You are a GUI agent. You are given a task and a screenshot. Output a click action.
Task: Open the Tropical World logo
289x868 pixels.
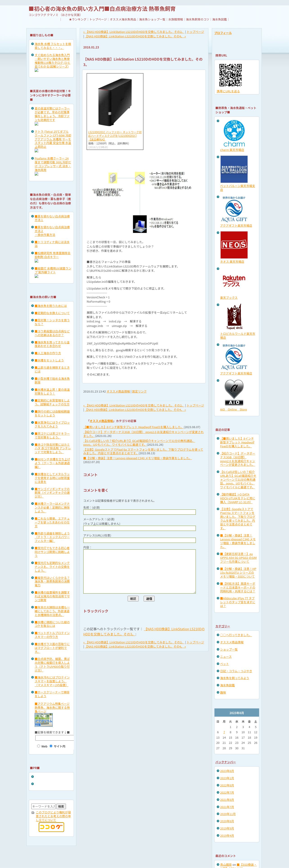(x=234, y=317)
